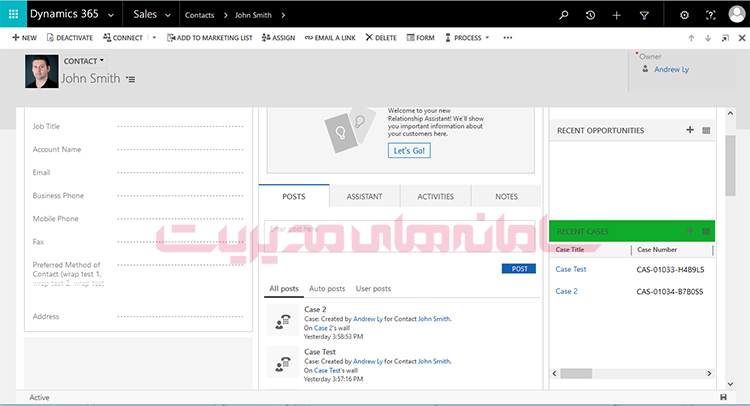Select the User posts filter
The image size is (750, 406).
coord(373,288)
